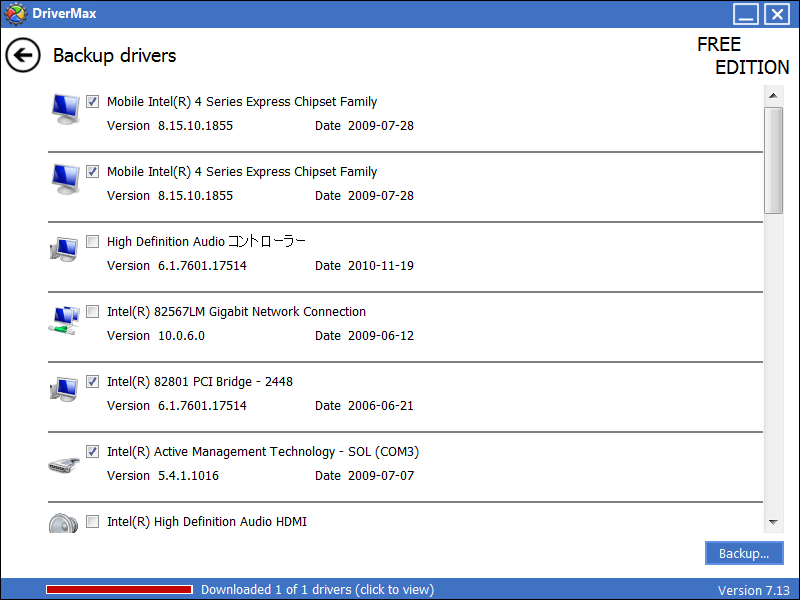Image resolution: width=800 pixels, height=600 pixels.
Task: Click display icon for first Mobile Intel(R) 4 Series
Action: click(65, 109)
